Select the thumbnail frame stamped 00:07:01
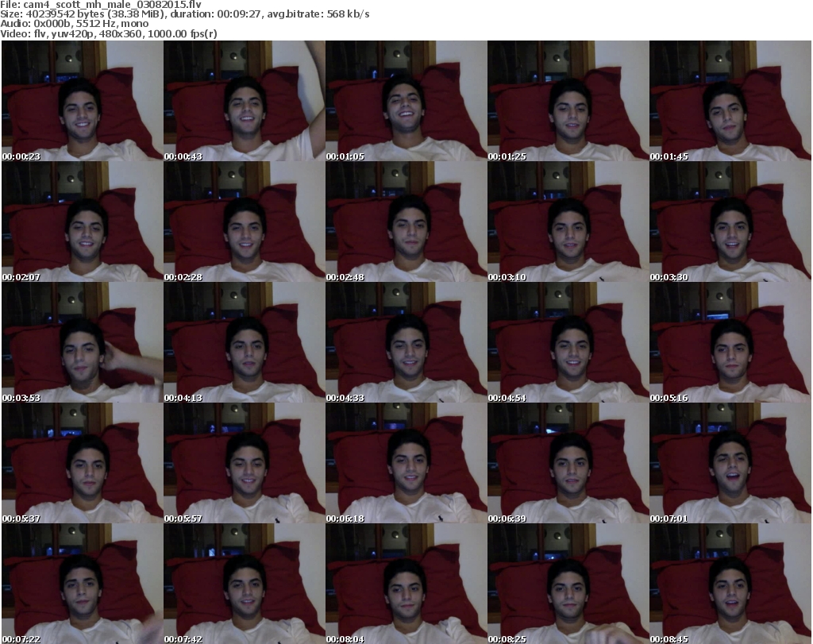The image size is (813, 644). click(x=730, y=463)
